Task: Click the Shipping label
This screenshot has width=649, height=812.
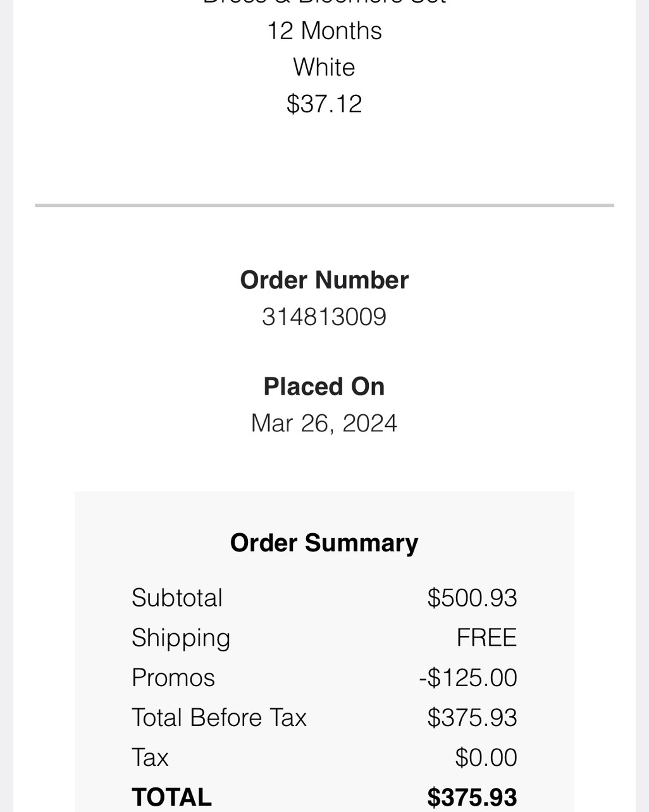Action: tap(181, 637)
